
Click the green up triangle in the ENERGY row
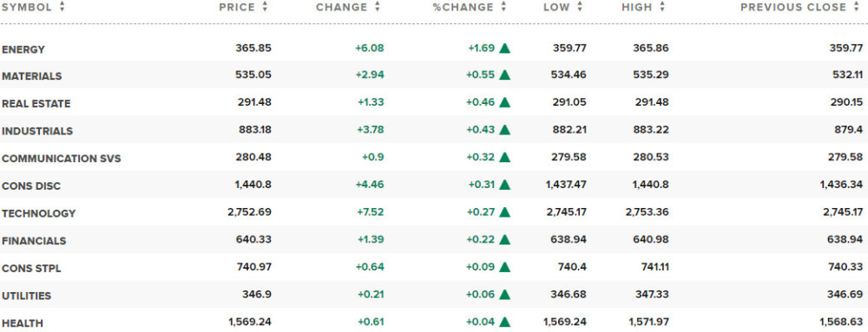(x=504, y=48)
